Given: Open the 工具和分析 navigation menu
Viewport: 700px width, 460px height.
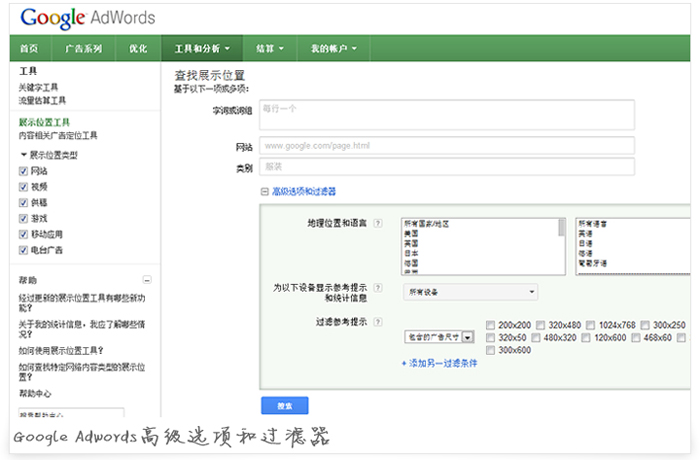Looking at the screenshot, I should click(x=201, y=48).
